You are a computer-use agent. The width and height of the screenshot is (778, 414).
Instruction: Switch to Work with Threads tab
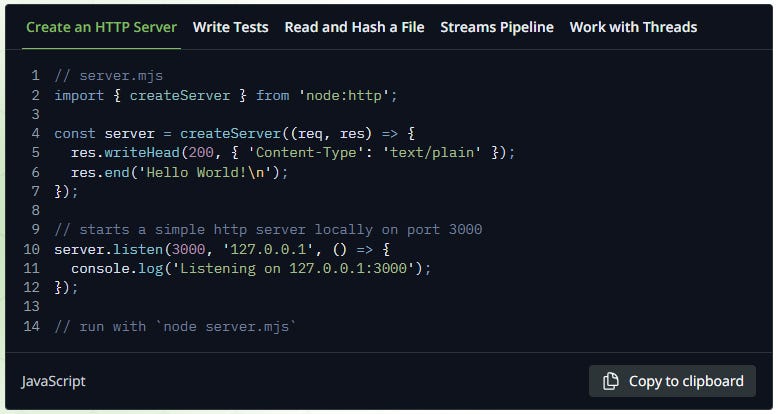[633, 27]
